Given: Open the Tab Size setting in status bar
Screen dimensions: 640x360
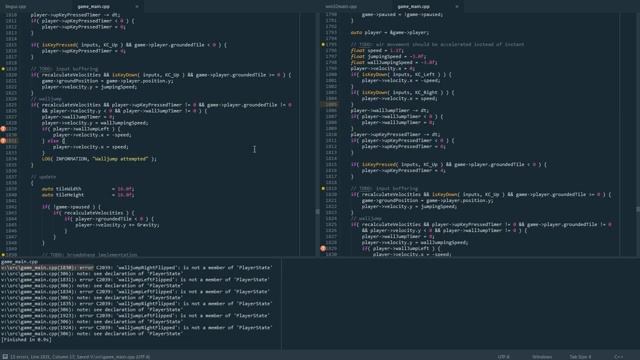Looking at the screenshot, I should coord(580,356).
